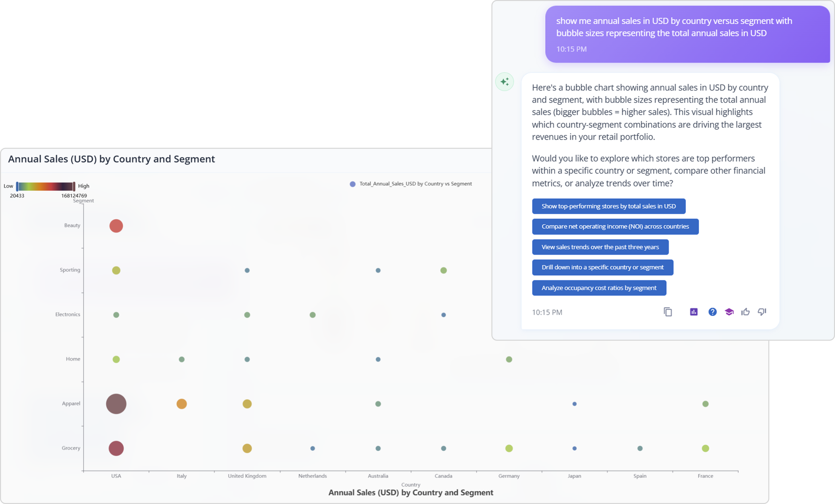Select View sales trends over past three years
This screenshot has height=504, width=835.
(x=600, y=247)
